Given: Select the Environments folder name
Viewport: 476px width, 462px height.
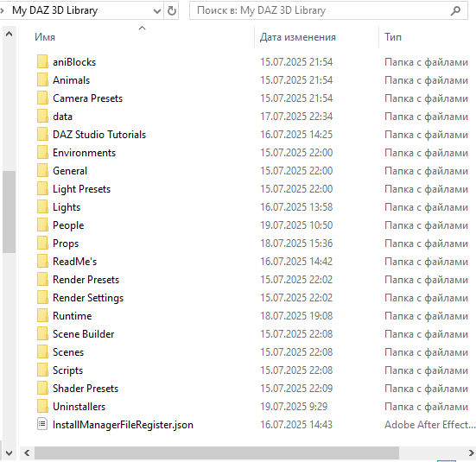Looking at the screenshot, I should [x=84, y=153].
